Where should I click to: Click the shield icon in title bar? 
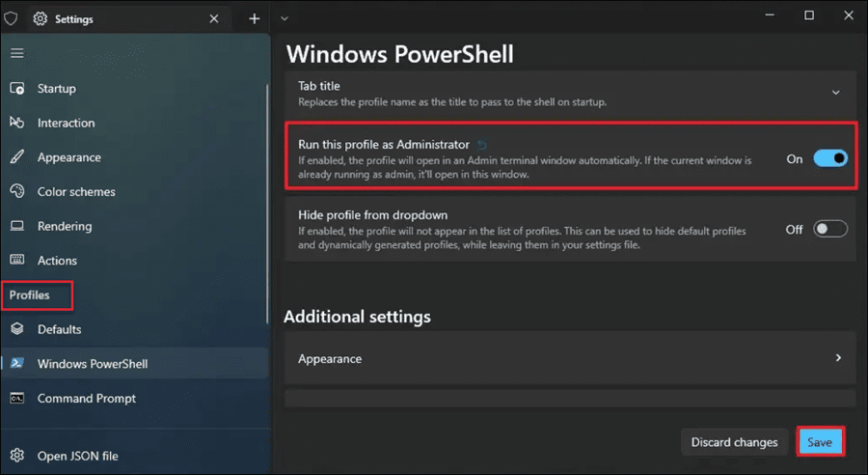(11, 18)
